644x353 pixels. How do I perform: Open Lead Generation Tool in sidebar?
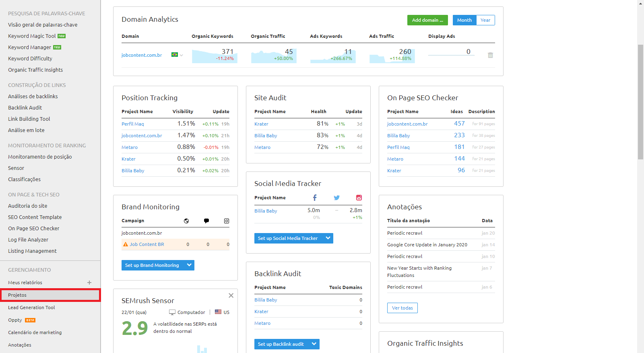coord(31,308)
